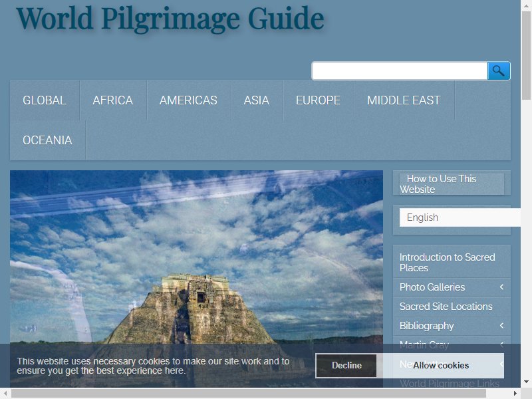This screenshot has width=532, height=399.
Task: Open the MIDDLE EAST menu
Action: [x=404, y=100]
